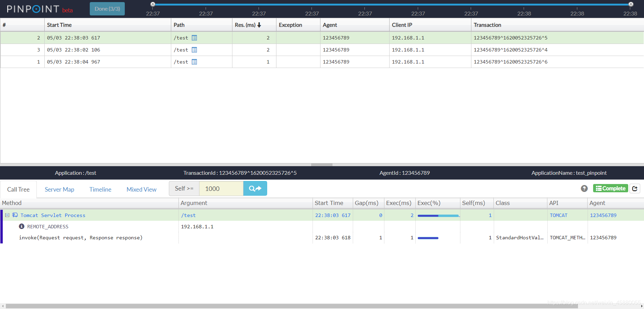Click the 192.168.1.1 argument value
644x309 pixels.
click(x=197, y=227)
